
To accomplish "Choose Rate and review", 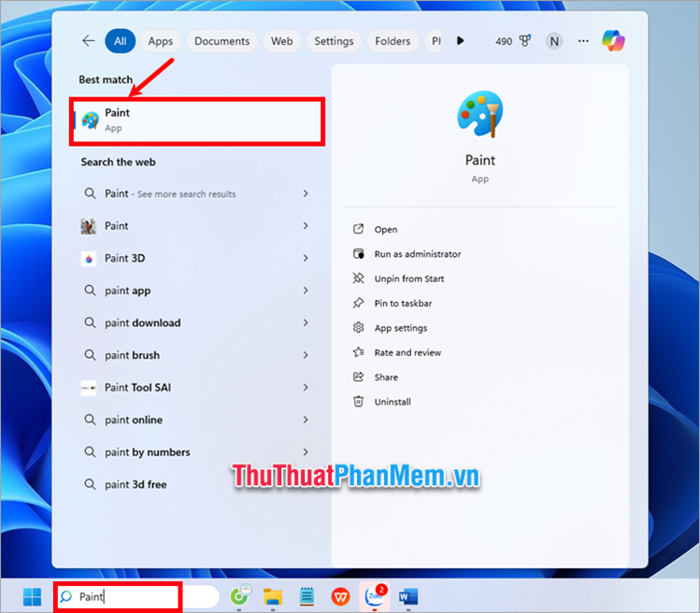I will [407, 352].
